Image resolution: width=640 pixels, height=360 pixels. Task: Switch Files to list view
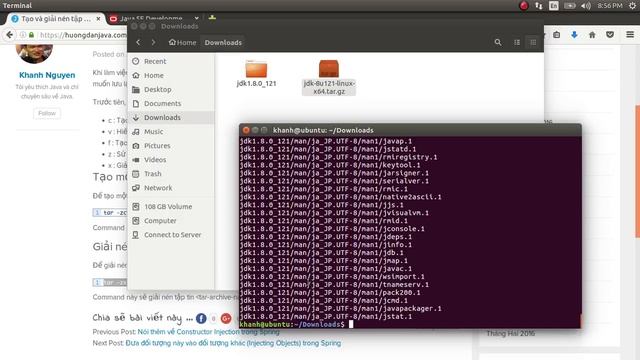point(517,42)
